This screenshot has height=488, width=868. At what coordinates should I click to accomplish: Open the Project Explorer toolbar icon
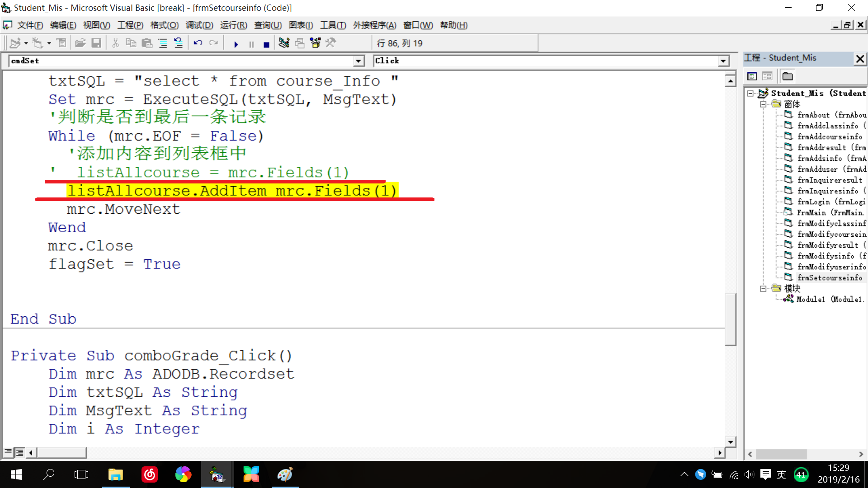click(284, 43)
